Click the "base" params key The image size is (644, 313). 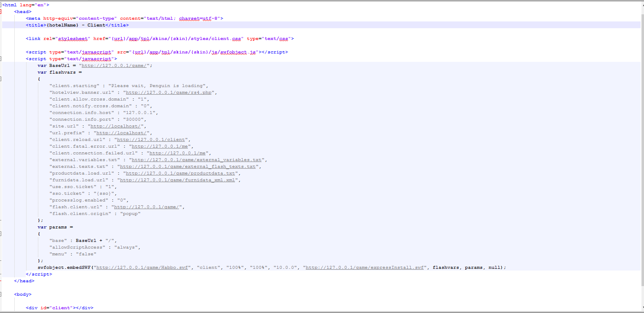[58, 241]
